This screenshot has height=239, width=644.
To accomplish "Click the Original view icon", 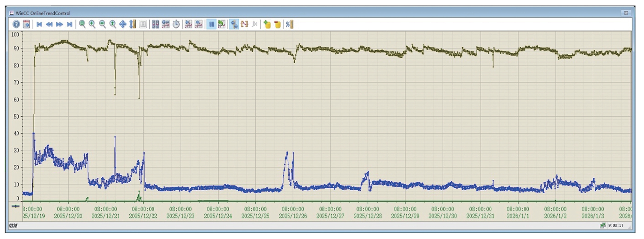I will tap(143, 24).
